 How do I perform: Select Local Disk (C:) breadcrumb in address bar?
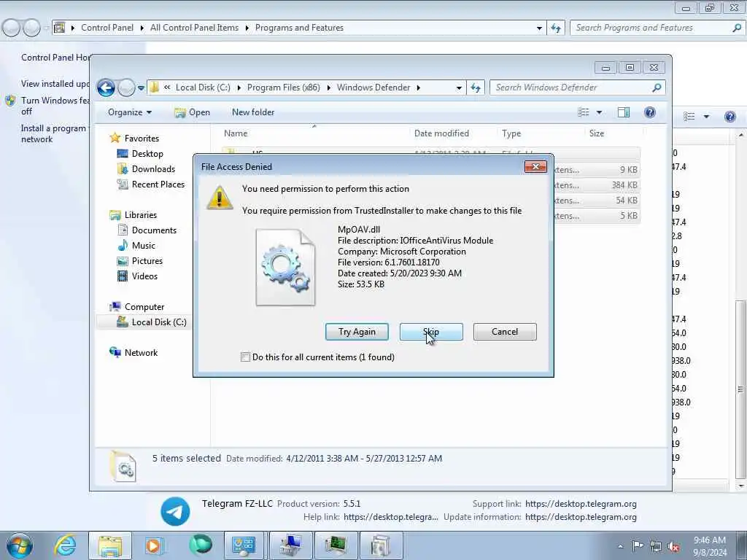(x=203, y=87)
